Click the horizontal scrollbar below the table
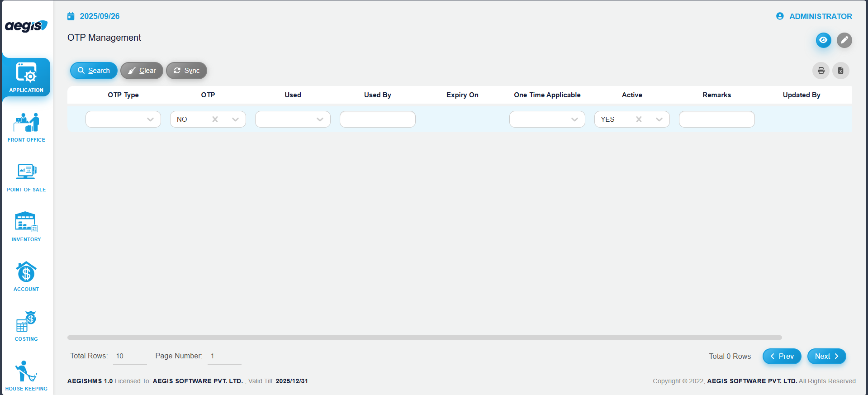Screen dimensions: 868x395 tap(424, 338)
